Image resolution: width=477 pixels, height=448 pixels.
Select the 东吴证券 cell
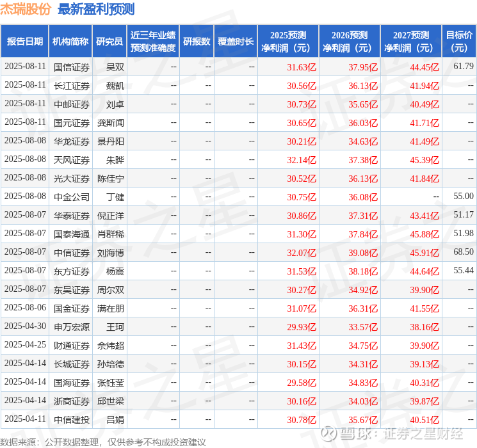72,290
